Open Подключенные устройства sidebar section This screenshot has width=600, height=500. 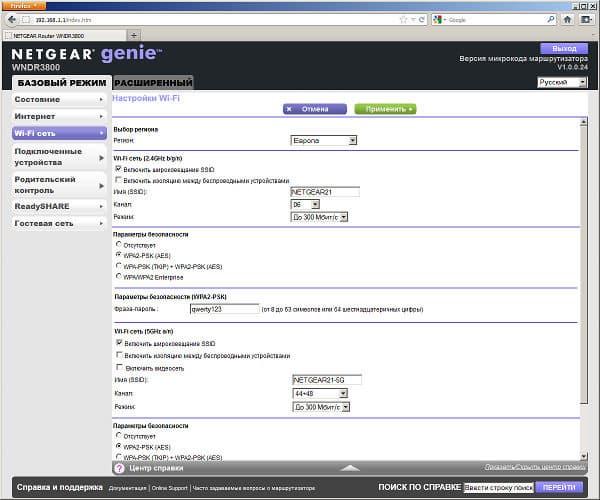coord(59,157)
